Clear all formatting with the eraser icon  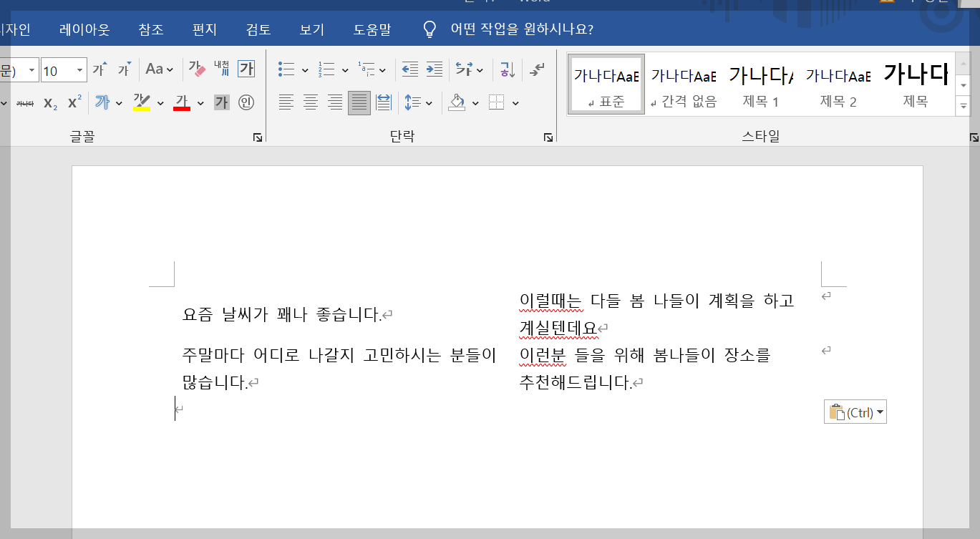198,69
